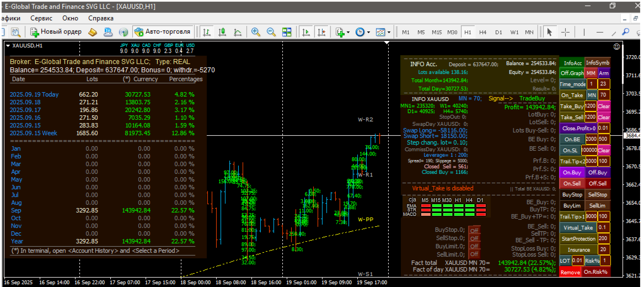Switch to the D1 timeframe
The image size is (644, 287).
coord(498,32)
